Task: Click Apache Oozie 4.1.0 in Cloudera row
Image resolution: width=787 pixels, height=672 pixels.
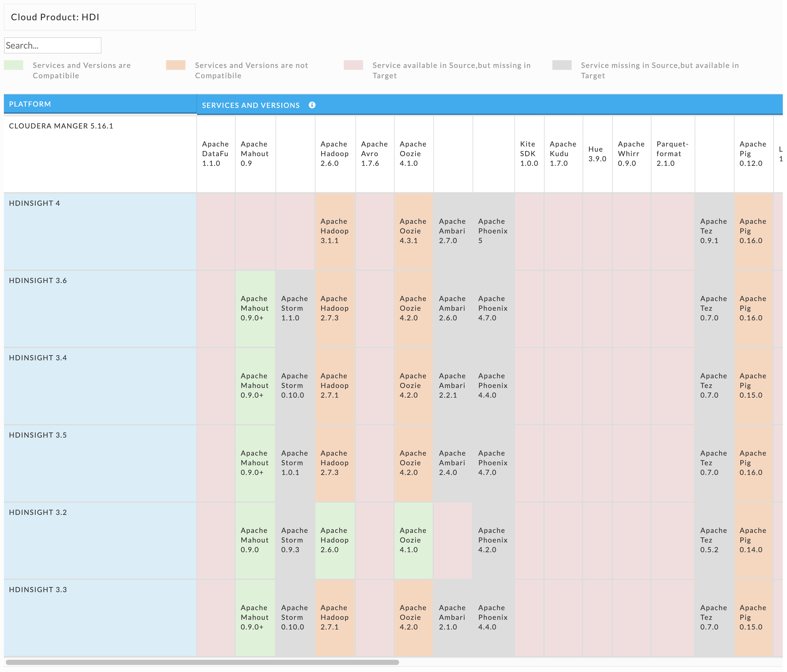Action: (x=414, y=154)
